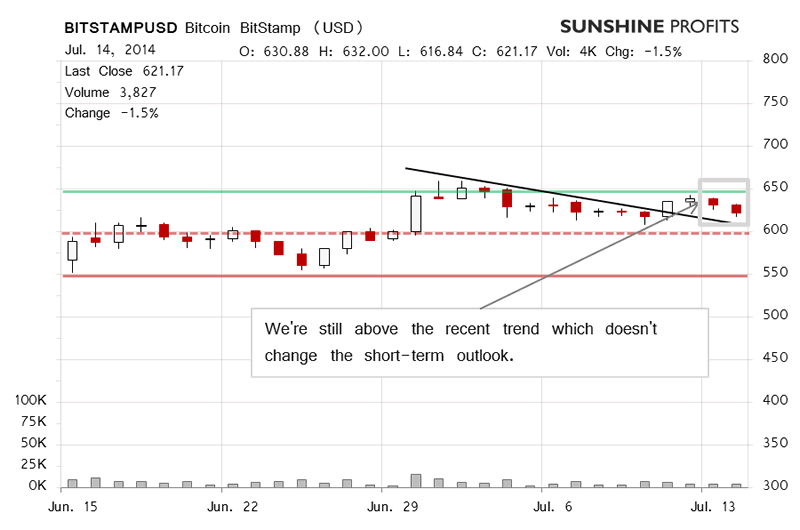Click the 800 price axis label

[x=775, y=59]
